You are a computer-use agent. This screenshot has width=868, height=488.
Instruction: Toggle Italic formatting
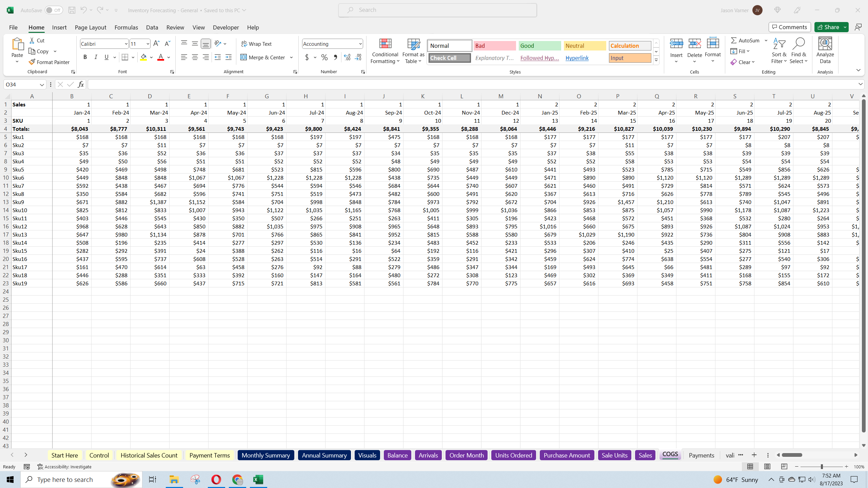click(x=96, y=57)
